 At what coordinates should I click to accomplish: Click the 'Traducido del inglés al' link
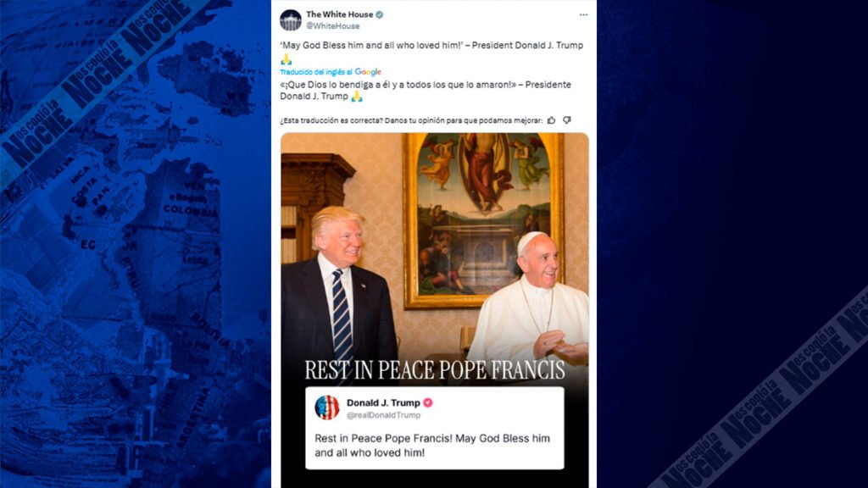(x=316, y=72)
